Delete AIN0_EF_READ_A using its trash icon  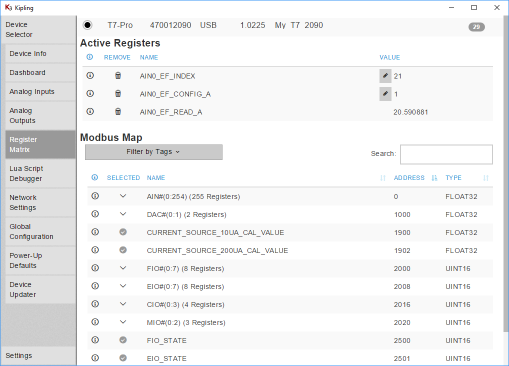118,112
